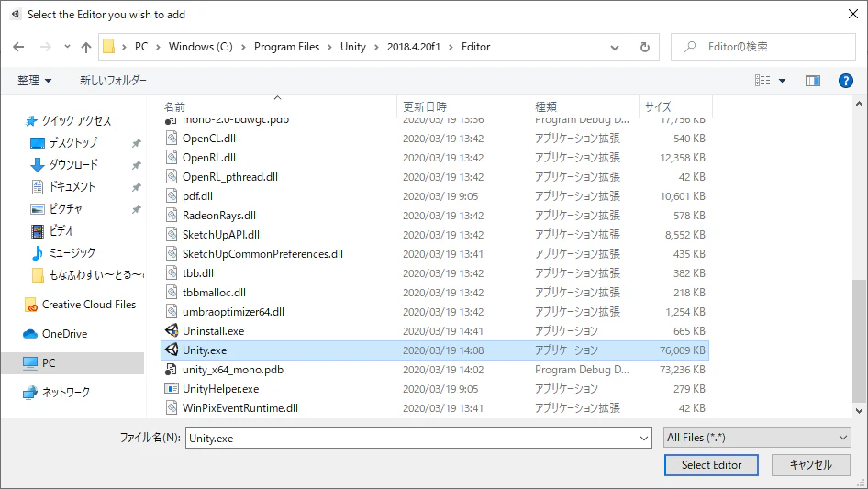This screenshot has width=868, height=489.
Task: Refresh the Editor folder view
Action: tap(644, 47)
